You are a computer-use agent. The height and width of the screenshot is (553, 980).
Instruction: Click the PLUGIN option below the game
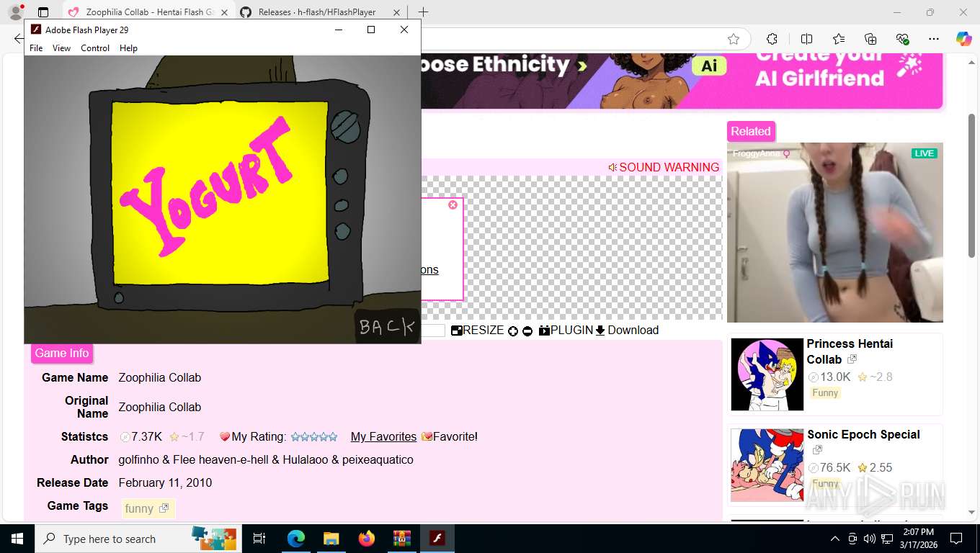point(566,330)
